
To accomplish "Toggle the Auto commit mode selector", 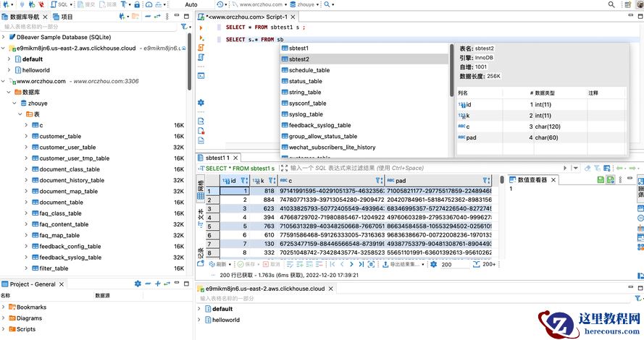I will [191, 4].
